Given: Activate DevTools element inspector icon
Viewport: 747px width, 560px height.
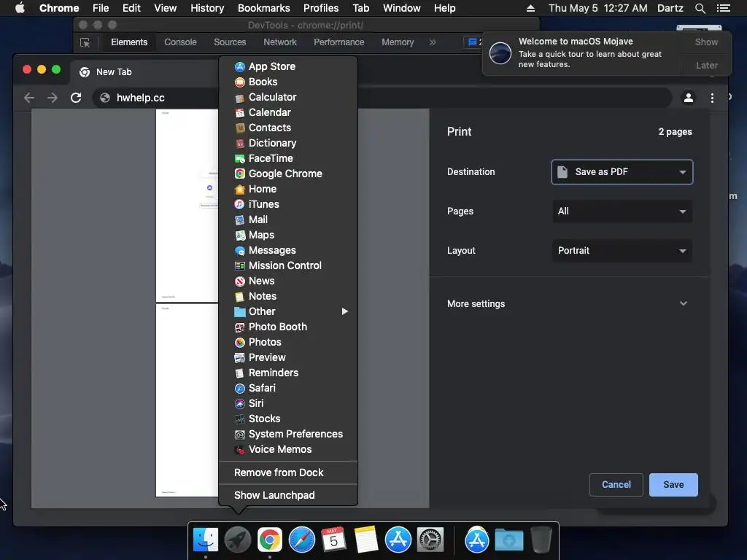Looking at the screenshot, I should (x=85, y=42).
